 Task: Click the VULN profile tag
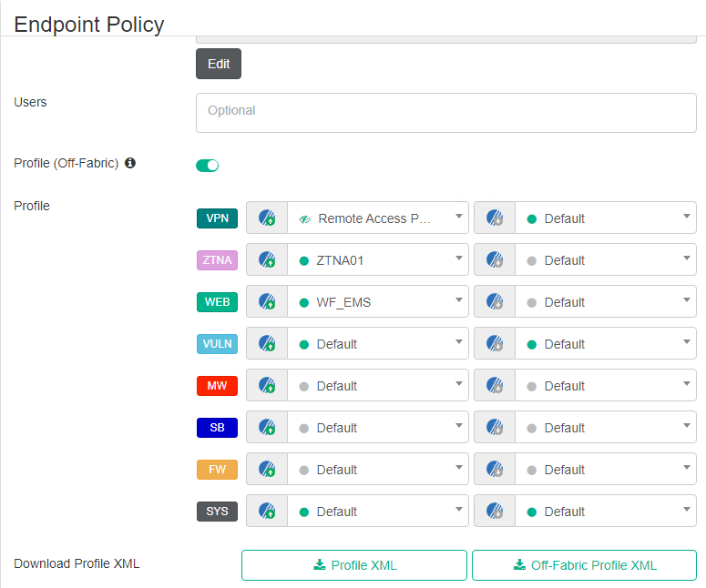click(x=217, y=344)
